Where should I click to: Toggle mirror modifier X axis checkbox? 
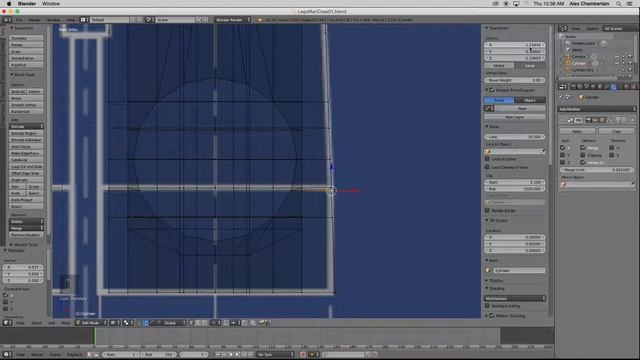point(562,147)
